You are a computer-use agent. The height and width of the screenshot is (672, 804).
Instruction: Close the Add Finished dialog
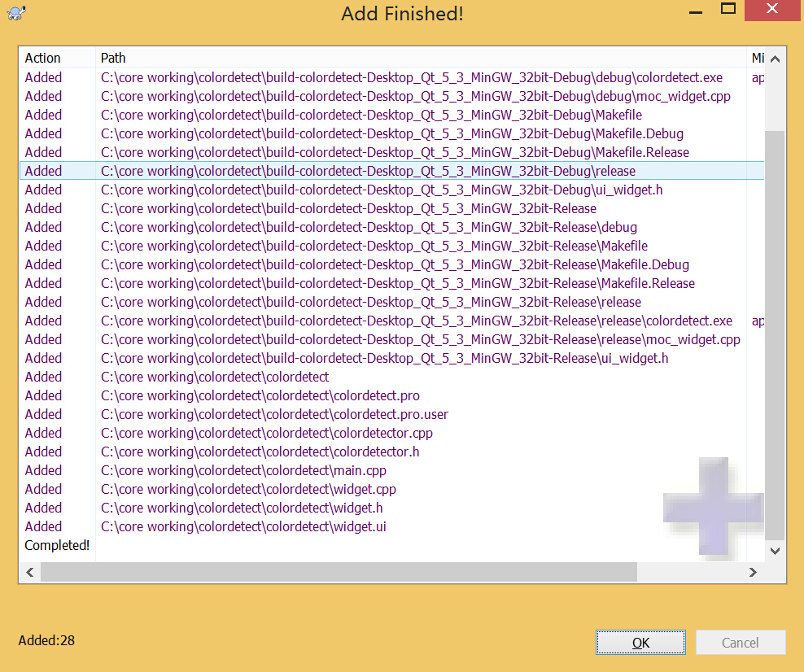772,9
